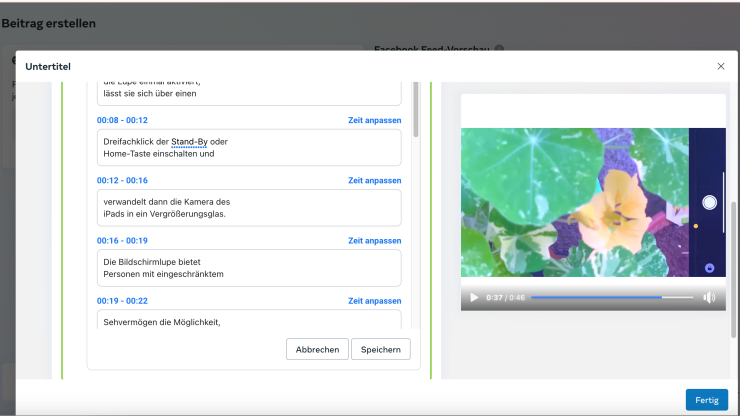
Task: Click the dialog's right-side scrollbar
Action: (x=733, y=269)
